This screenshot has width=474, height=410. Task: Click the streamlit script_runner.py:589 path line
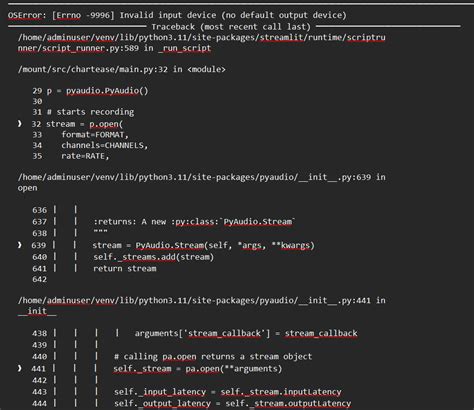pos(202,43)
